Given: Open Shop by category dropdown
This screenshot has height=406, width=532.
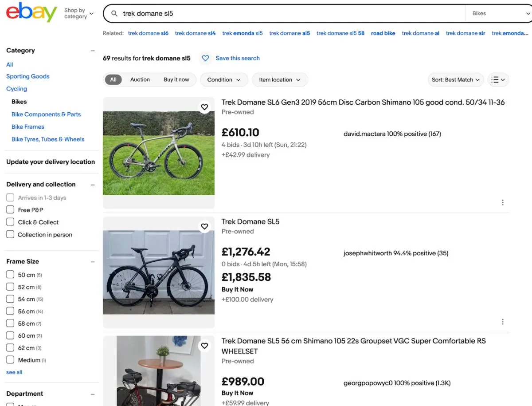Looking at the screenshot, I should pyautogui.click(x=79, y=13).
